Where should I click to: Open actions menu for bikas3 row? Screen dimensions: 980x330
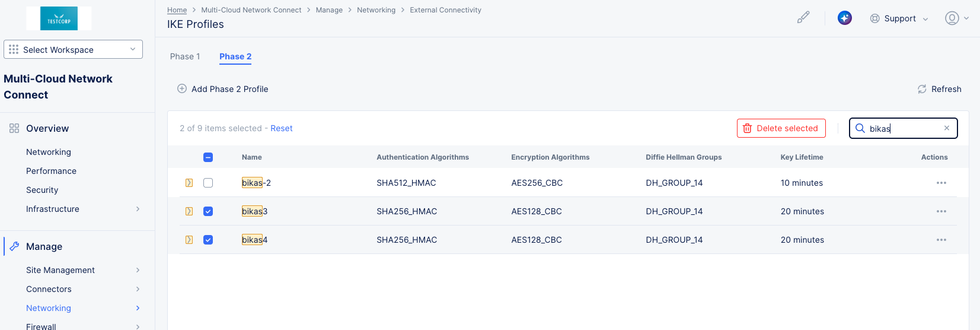click(941, 211)
